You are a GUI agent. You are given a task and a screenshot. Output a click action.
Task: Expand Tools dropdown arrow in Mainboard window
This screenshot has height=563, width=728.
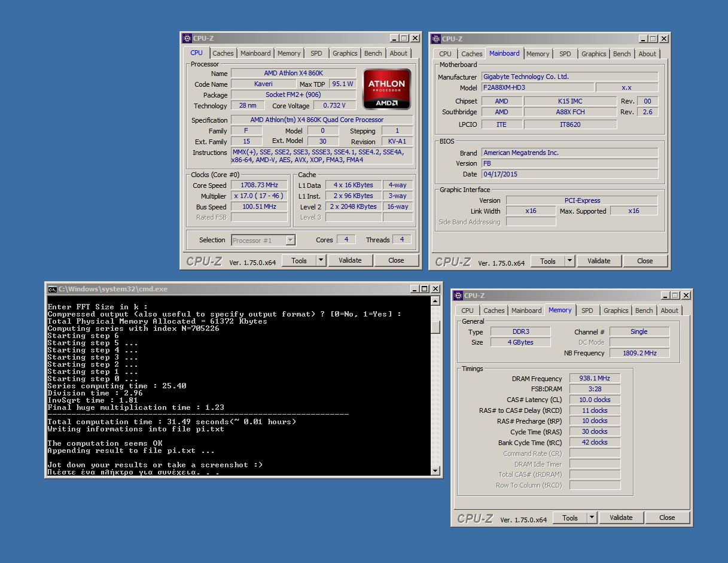click(x=569, y=261)
